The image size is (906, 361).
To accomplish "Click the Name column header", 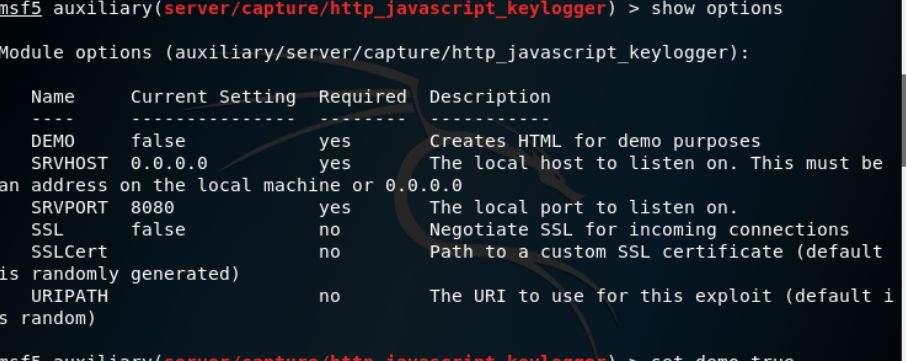I will point(53,96).
